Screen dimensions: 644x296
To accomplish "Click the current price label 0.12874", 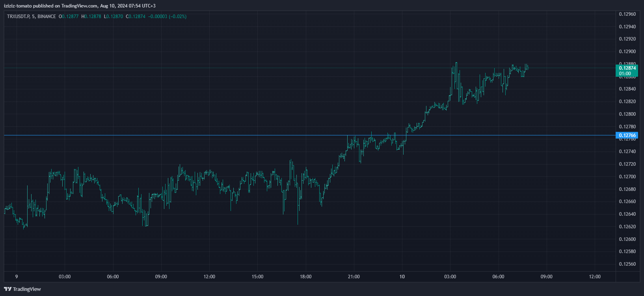I will click(x=627, y=68).
